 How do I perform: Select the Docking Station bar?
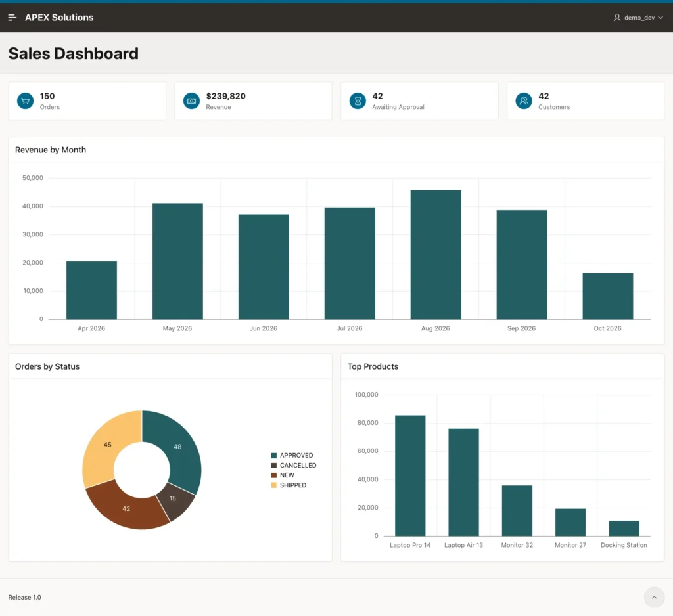(624, 529)
